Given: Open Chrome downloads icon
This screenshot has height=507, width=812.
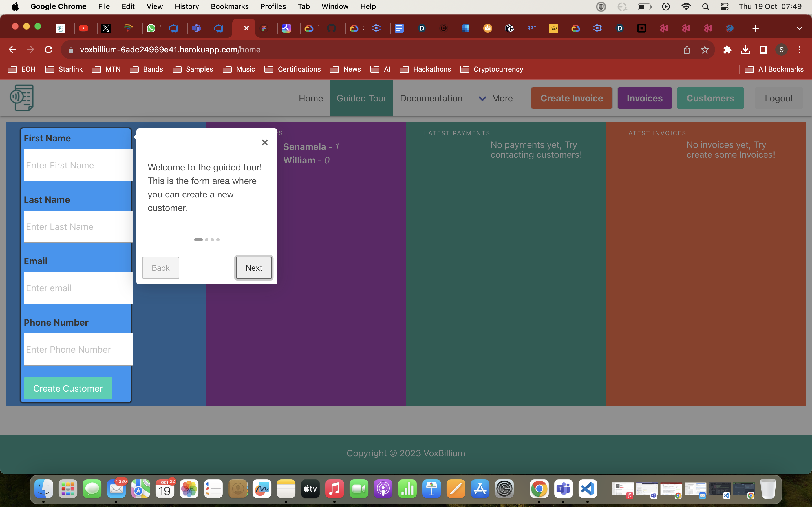Looking at the screenshot, I should click(x=745, y=50).
